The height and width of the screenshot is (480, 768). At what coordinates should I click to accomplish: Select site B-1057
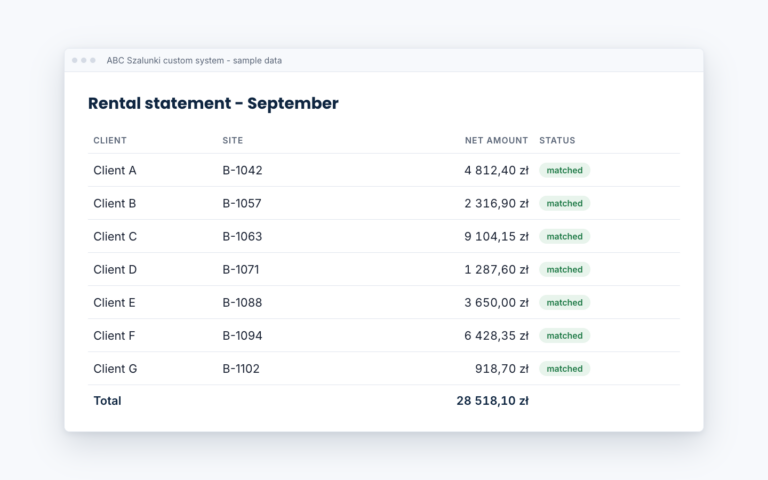pyautogui.click(x=242, y=203)
